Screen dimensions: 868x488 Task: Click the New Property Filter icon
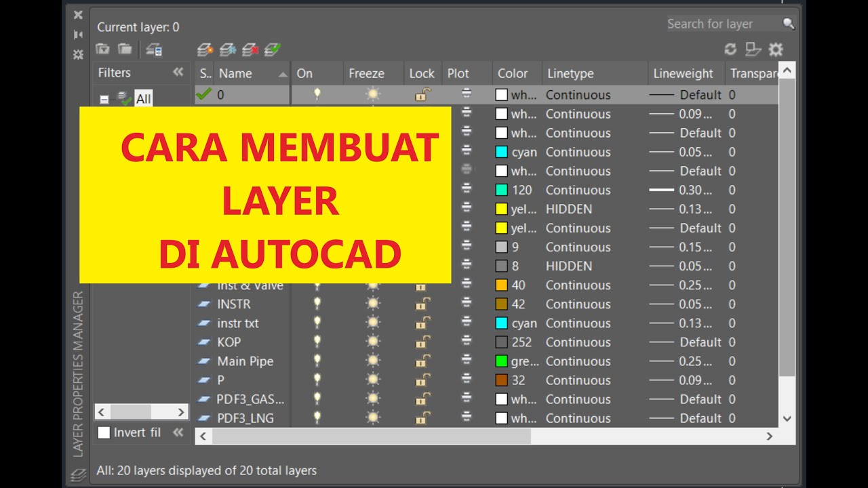102,49
